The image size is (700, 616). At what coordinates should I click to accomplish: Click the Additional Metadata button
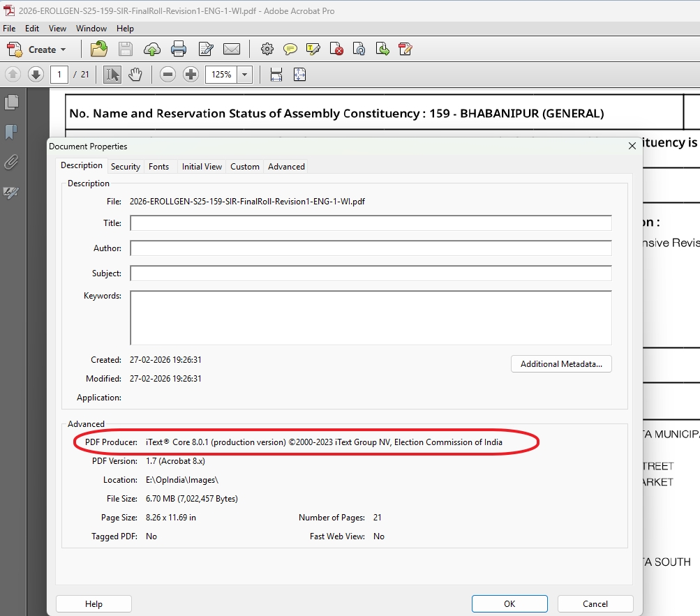click(x=561, y=364)
